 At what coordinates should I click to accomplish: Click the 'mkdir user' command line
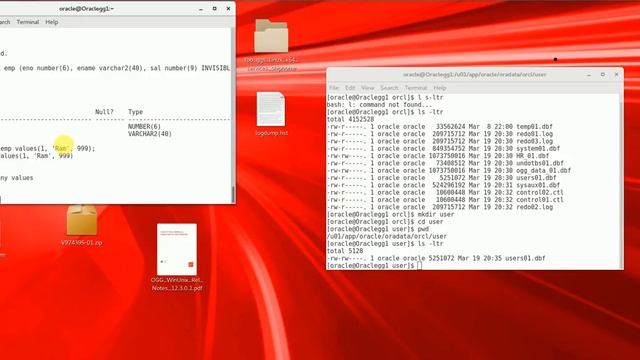(x=391, y=214)
